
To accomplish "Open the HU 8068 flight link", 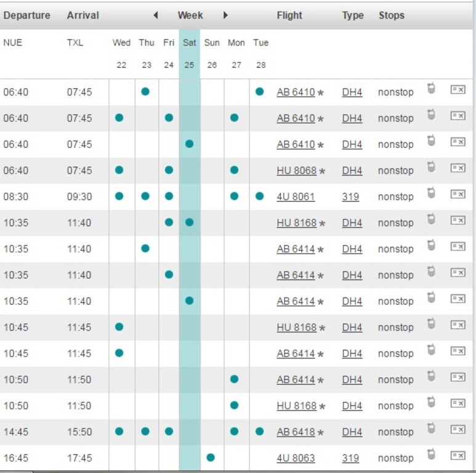I will [296, 171].
